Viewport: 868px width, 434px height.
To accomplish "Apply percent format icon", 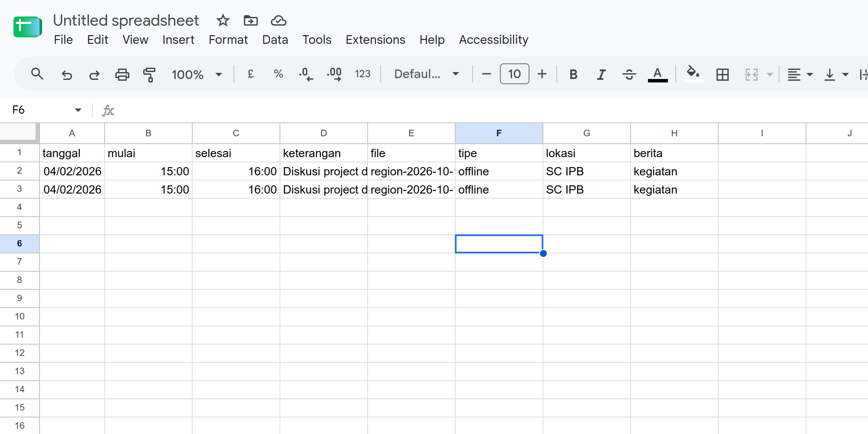I will pos(278,74).
